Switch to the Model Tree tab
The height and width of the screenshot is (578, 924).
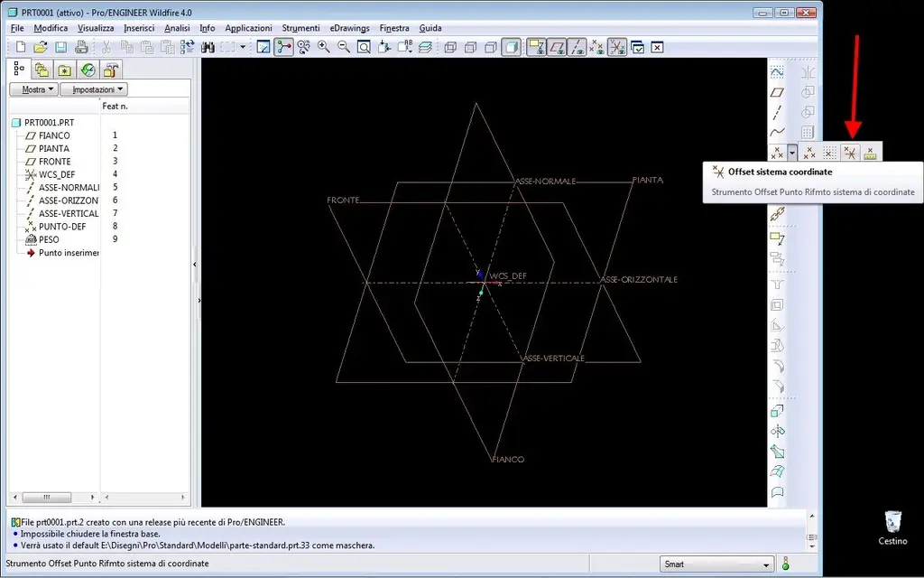click(19, 69)
